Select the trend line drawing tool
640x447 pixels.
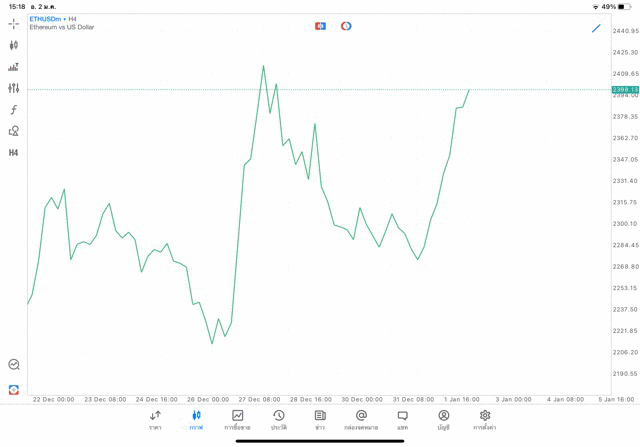point(596,28)
